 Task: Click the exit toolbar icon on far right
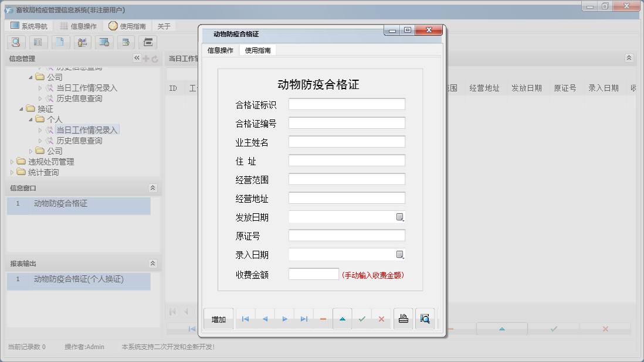pos(148,42)
